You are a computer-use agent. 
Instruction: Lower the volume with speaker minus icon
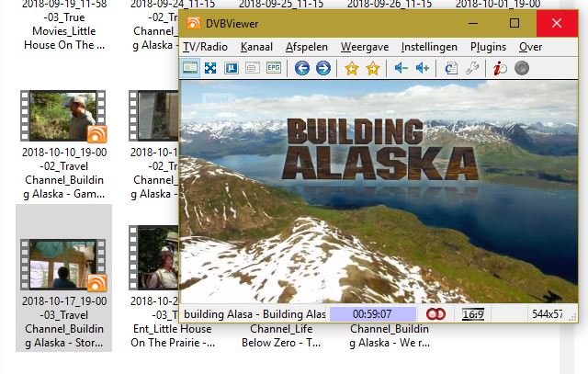tap(401, 68)
